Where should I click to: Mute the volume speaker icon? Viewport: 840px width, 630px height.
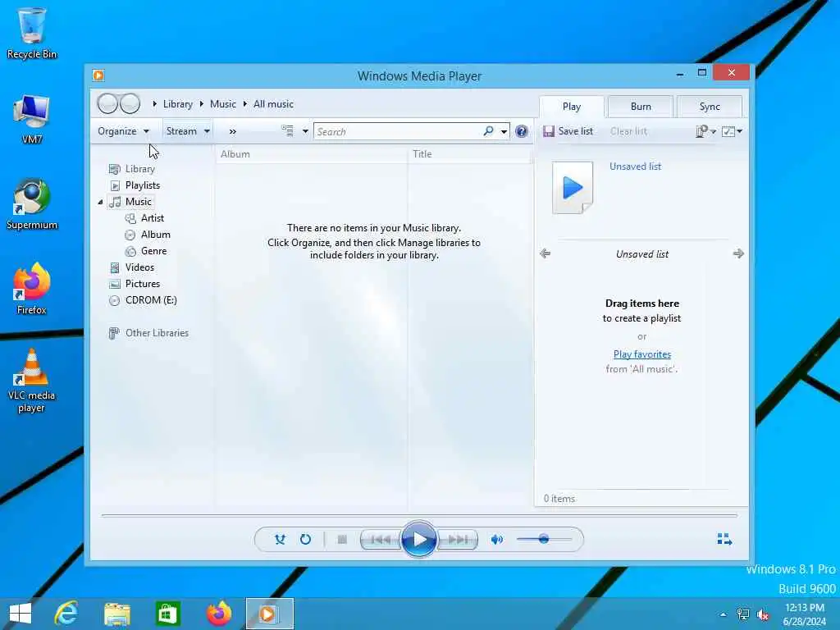point(496,540)
